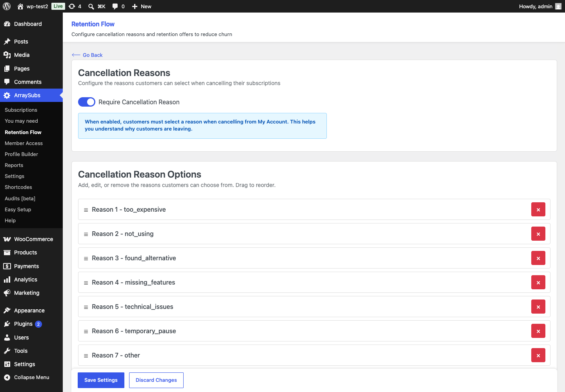This screenshot has height=392, width=565.
Task: Delete Reason 6 temporary_pause
Action: click(538, 331)
